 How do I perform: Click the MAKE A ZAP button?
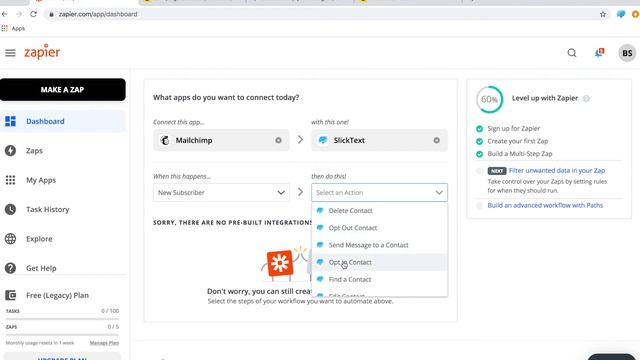pyautogui.click(x=62, y=90)
